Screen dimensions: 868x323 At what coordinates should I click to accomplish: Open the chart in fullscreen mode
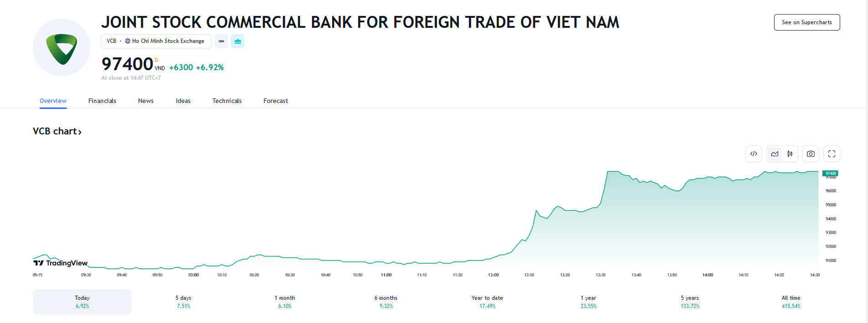[x=831, y=154]
